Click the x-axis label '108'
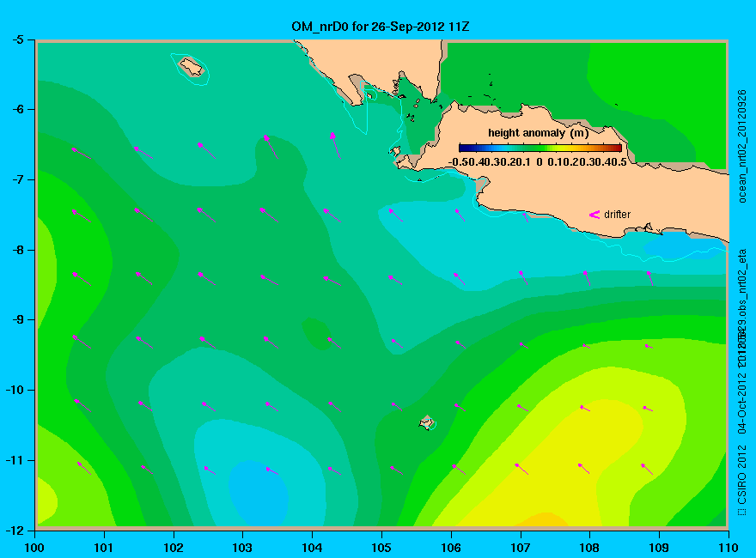This screenshot has width=756, height=558. [x=589, y=548]
